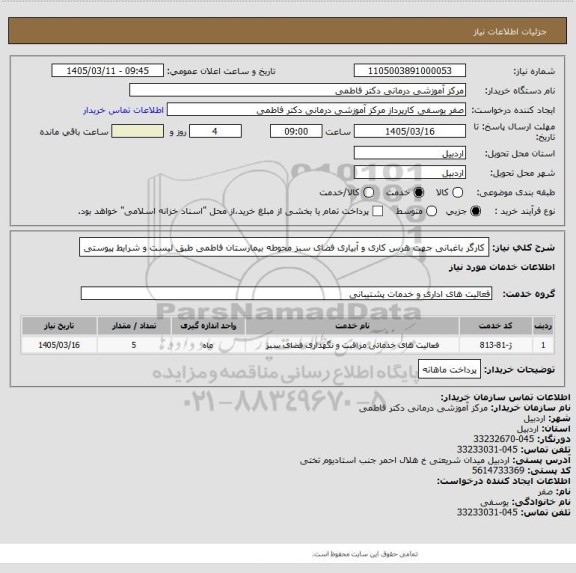Click the empty remaining hours field
The height and width of the screenshot is (573, 576).
[x=137, y=131]
